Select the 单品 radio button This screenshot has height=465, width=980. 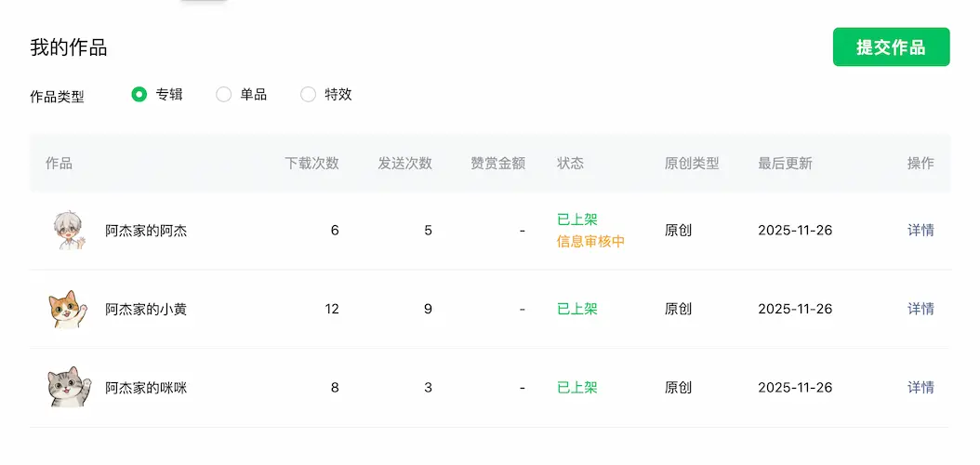224,94
